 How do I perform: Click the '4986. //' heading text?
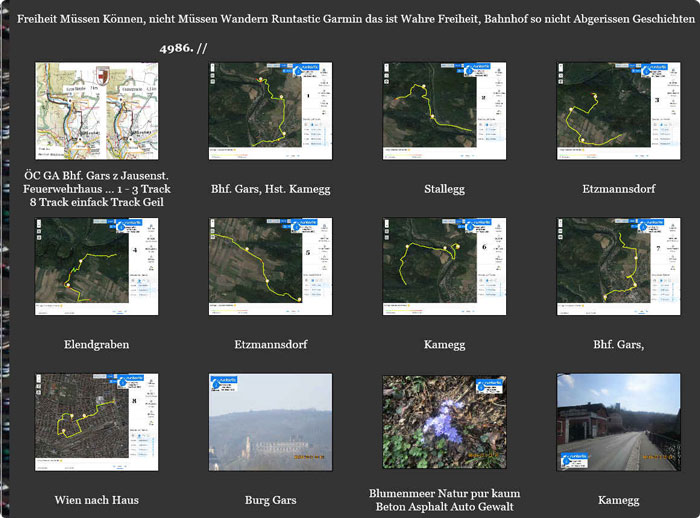pyautogui.click(x=183, y=48)
